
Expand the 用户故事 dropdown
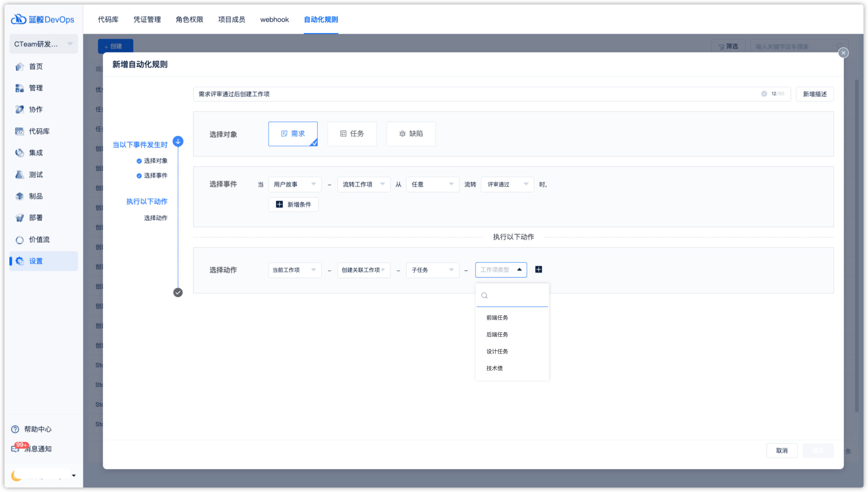click(x=294, y=184)
